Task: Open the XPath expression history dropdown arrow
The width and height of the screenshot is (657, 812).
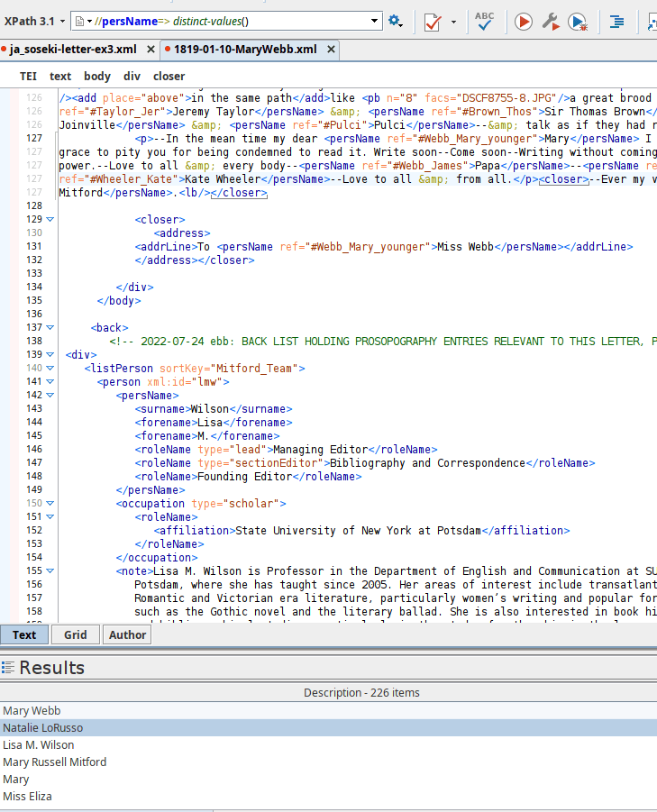Action: [374, 22]
